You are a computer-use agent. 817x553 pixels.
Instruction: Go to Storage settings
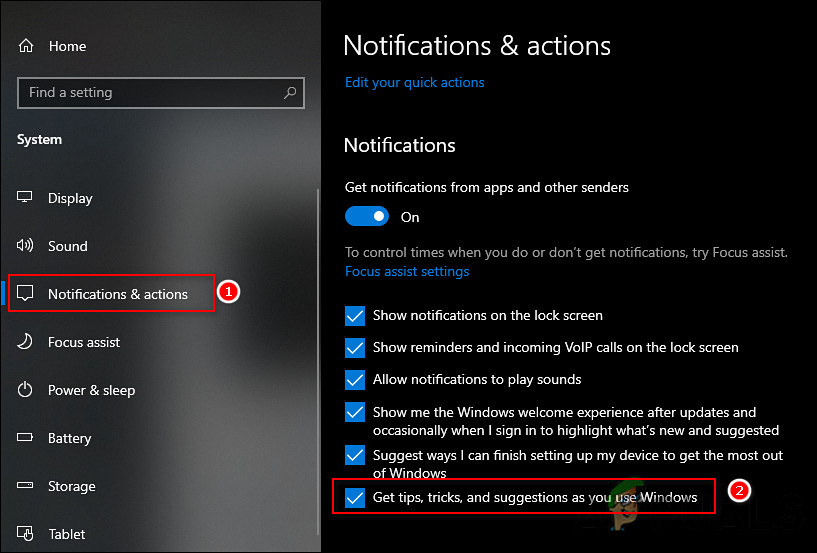71,486
